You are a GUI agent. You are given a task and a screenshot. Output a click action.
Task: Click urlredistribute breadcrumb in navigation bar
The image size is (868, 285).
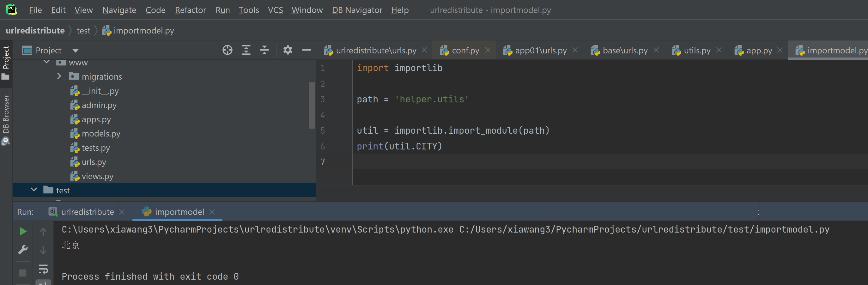click(35, 31)
